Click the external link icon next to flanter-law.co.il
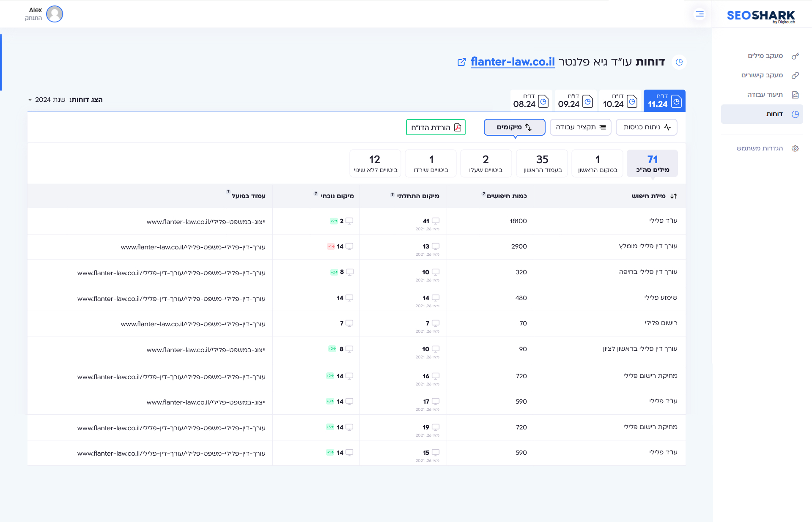The width and height of the screenshot is (812, 522). point(462,62)
